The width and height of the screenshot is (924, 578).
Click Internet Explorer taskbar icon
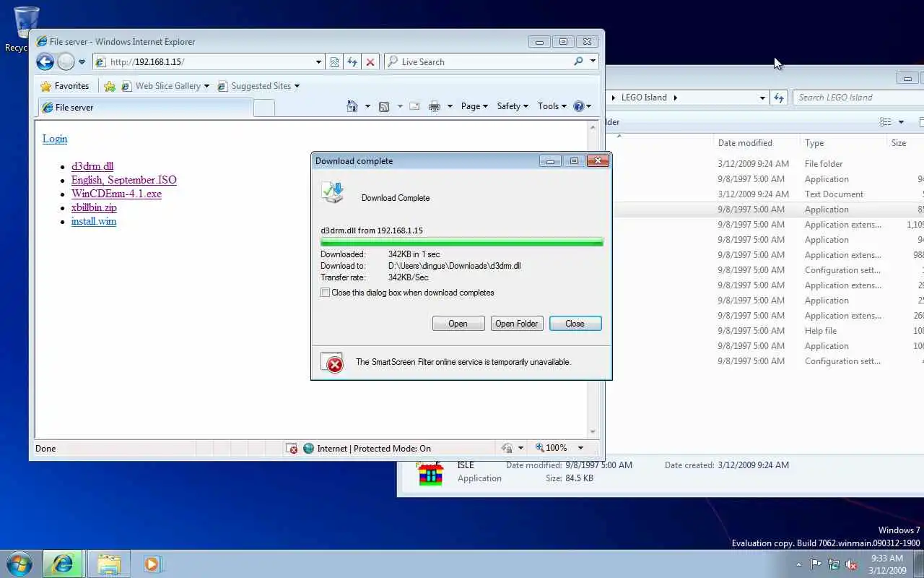pyautogui.click(x=63, y=564)
